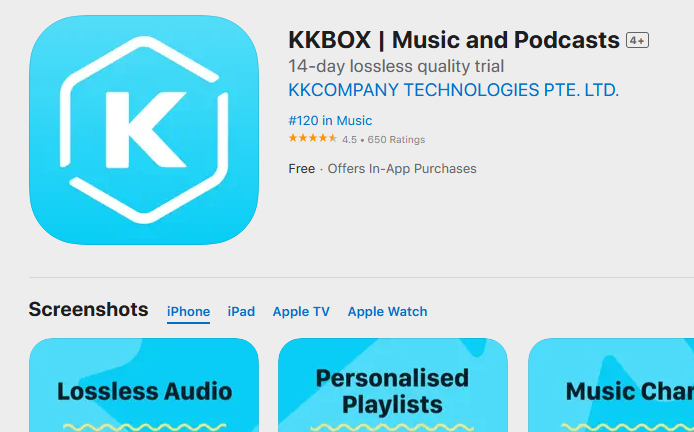Click the 650 Ratings text

[396, 139]
